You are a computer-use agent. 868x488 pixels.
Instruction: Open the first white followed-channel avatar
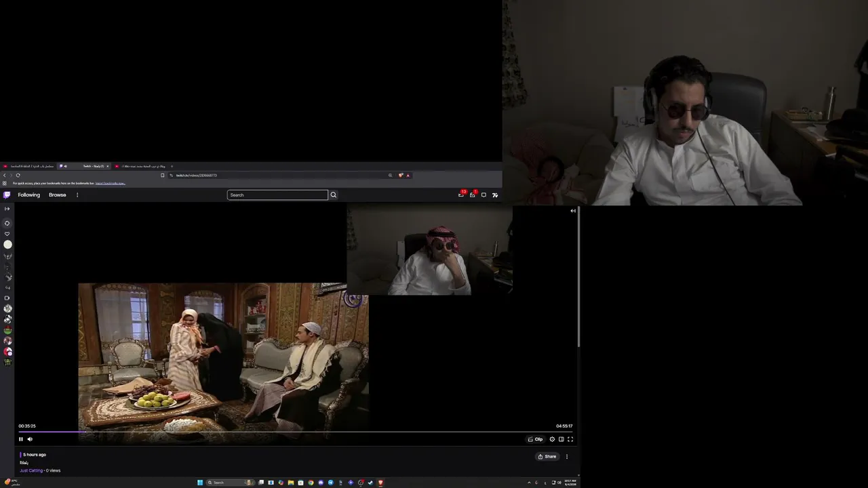7,245
